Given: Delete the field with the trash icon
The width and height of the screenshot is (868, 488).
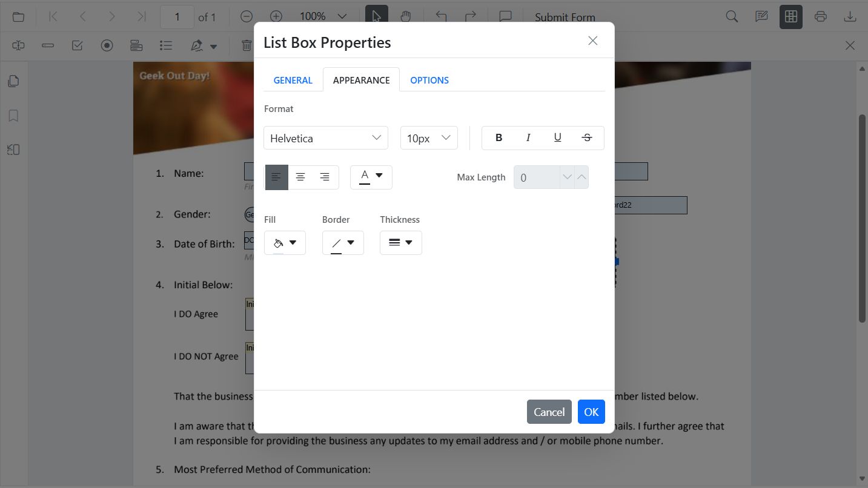Looking at the screenshot, I should pos(246,45).
